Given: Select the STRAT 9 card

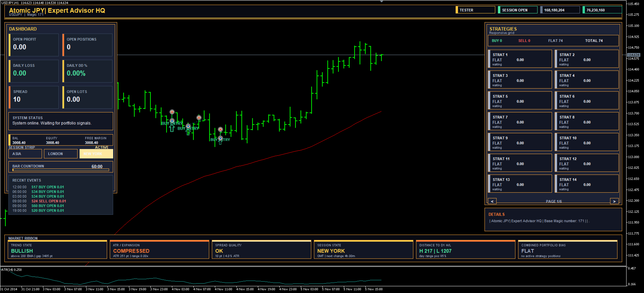Looking at the screenshot, I should [x=520, y=142].
